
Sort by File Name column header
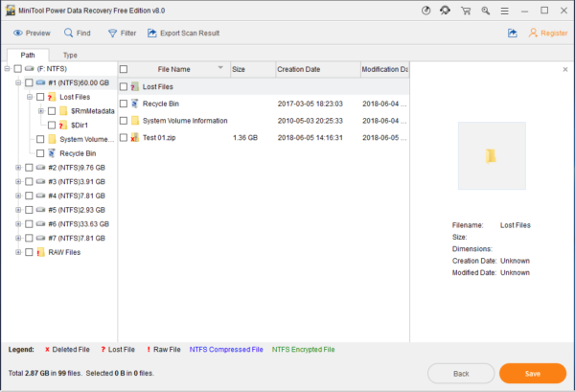pyautogui.click(x=174, y=69)
